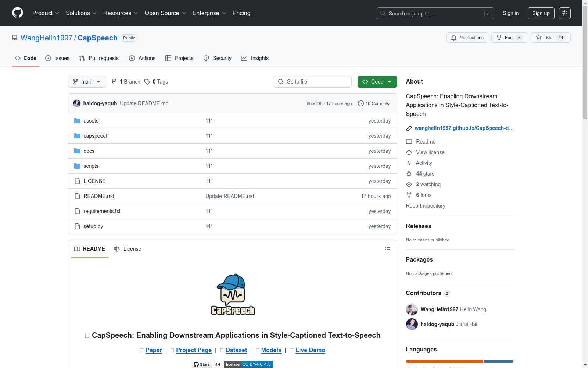Expand the Enterprise menu
This screenshot has height=368, width=588.
(209, 13)
